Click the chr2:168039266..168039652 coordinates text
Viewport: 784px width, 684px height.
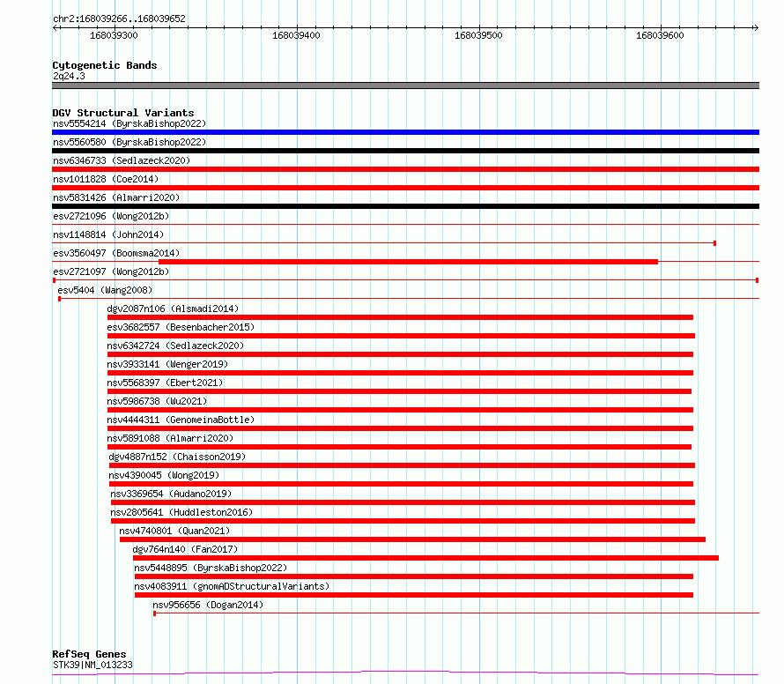(119, 19)
